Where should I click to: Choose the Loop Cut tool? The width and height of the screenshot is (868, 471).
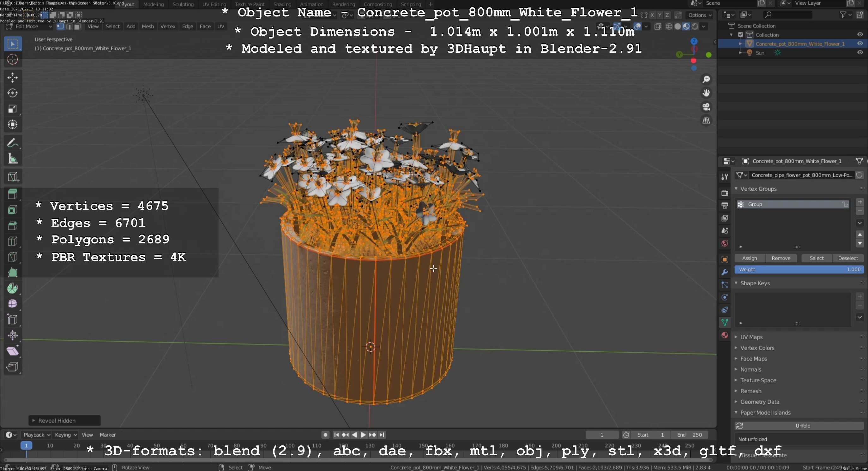pyautogui.click(x=13, y=241)
